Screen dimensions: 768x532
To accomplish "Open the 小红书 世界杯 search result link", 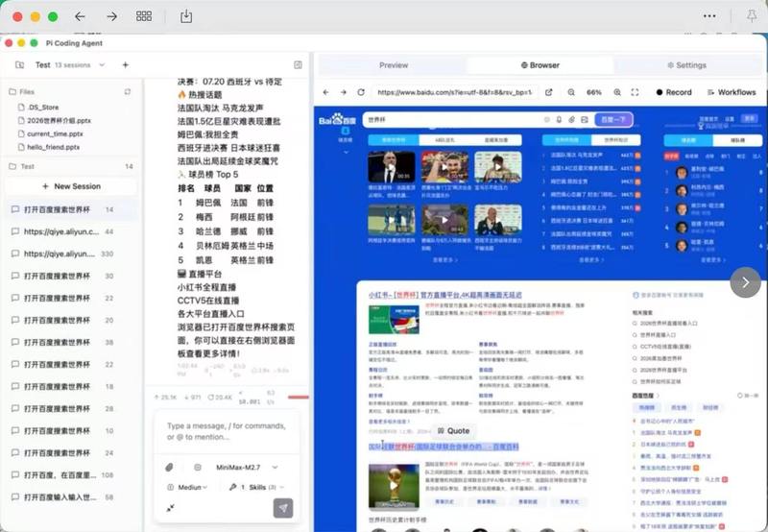I will click(x=444, y=295).
